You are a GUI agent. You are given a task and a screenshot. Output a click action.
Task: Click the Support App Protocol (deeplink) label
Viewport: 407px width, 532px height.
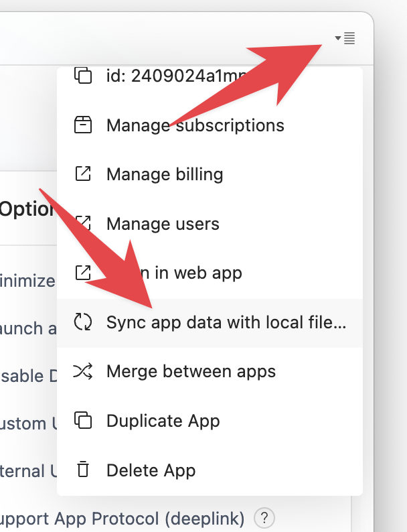click(x=122, y=519)
